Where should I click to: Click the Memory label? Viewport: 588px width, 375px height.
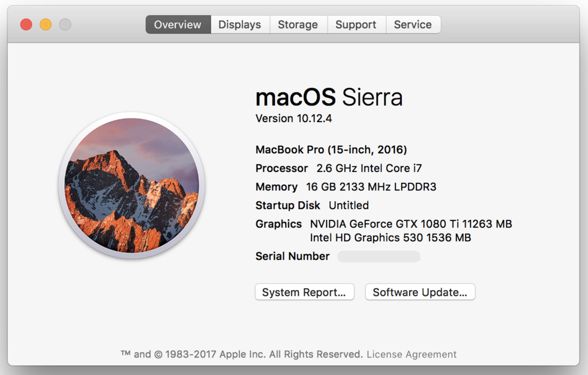click(276, 187)
